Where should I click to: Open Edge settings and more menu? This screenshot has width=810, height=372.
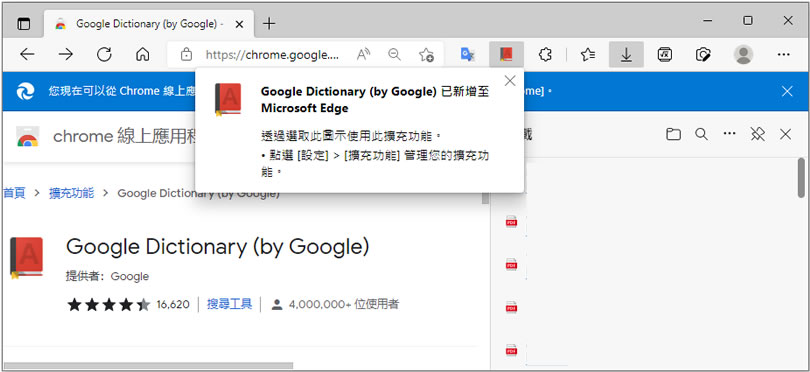pos(784,54)
